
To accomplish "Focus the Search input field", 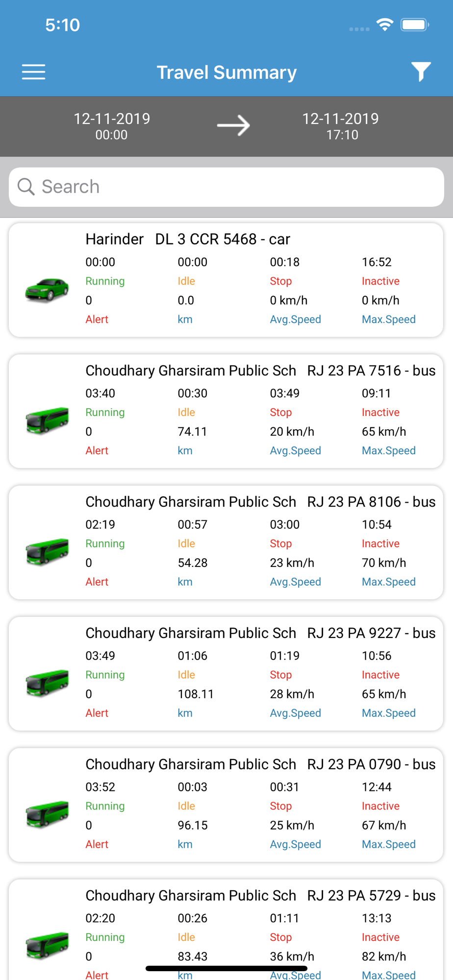I will [x=226, y=187].
